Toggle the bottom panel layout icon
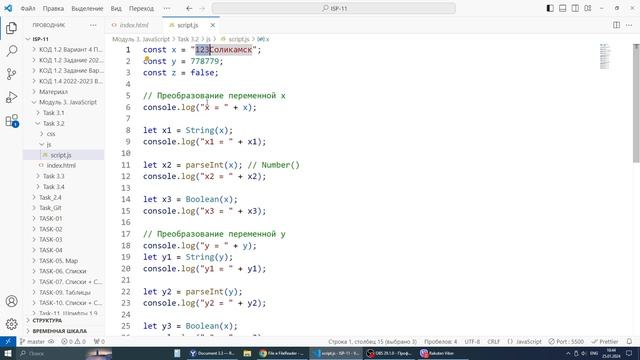The width and height of the screenshot is (640, 360). click(x=562, y=8)
